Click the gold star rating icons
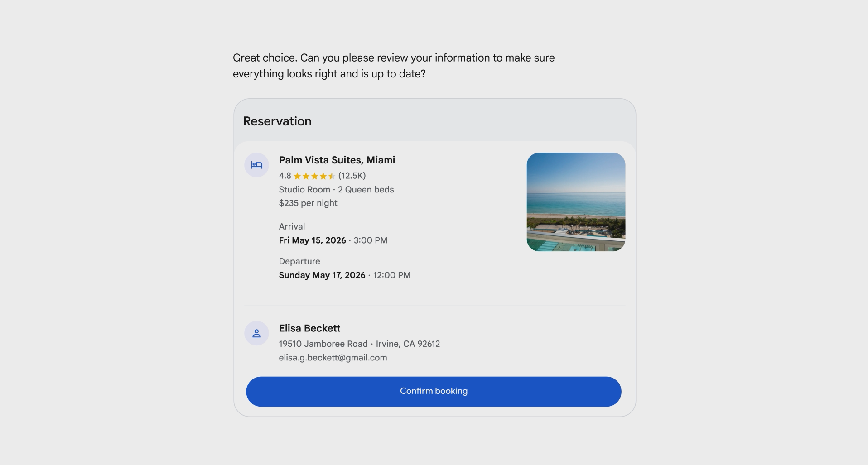The width and height of the screenshot is (868, 465). point(314,176)
